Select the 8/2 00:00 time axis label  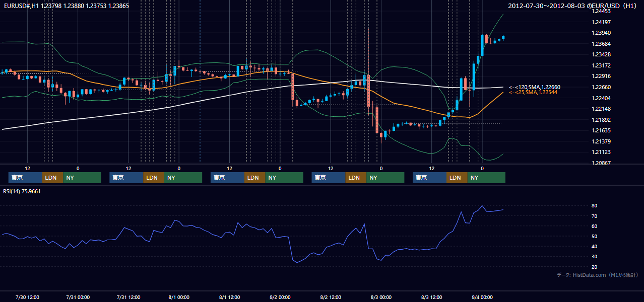[x=280, y=297]
